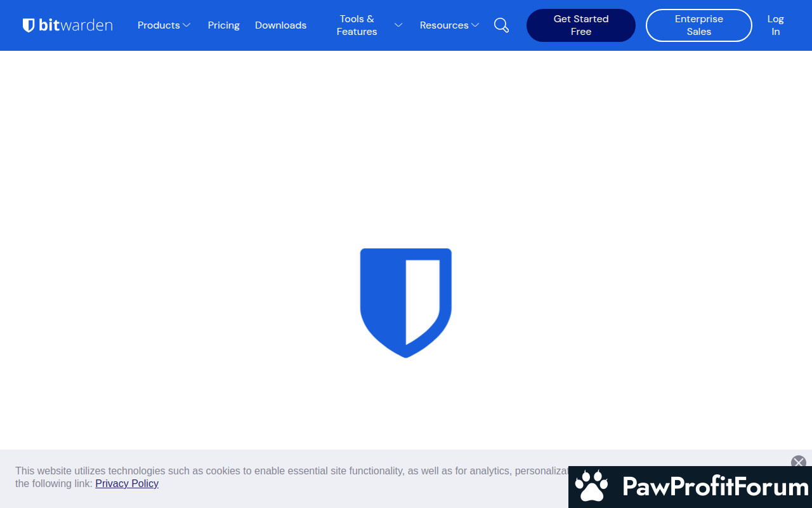The image size is (812, 508).
Task: Open the Resources menu
Action: 444,25
